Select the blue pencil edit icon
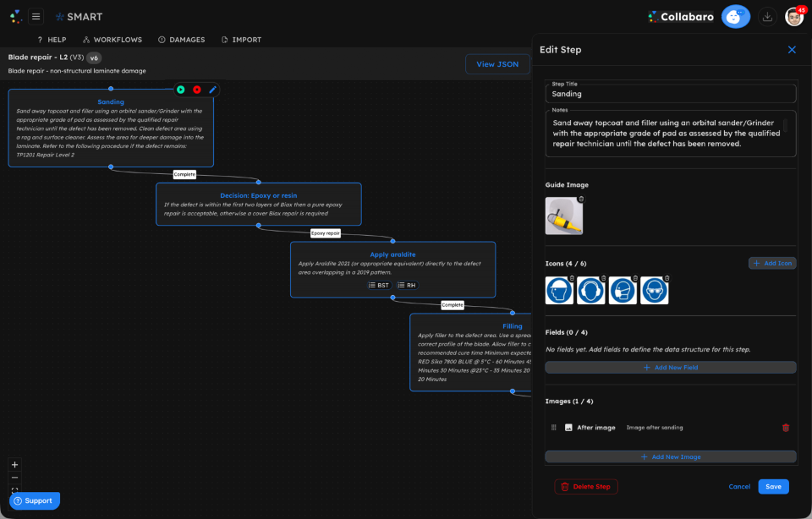This screenshot has width=812, height=519. point(212,90)
